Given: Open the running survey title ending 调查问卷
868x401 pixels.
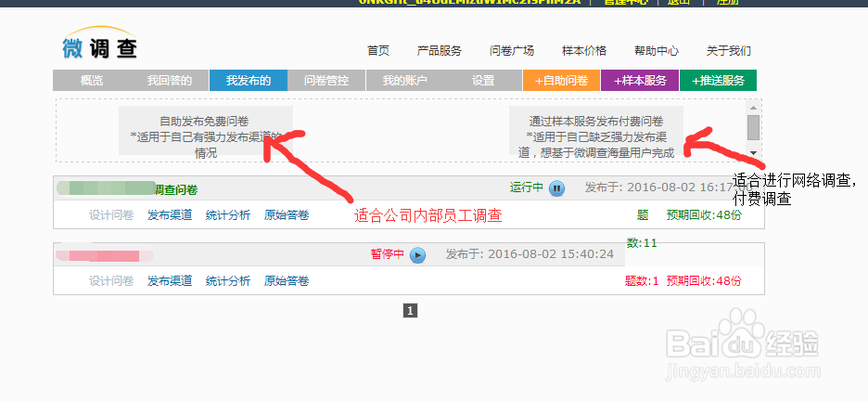Looking at the screenshot, I should pos(127,189).
